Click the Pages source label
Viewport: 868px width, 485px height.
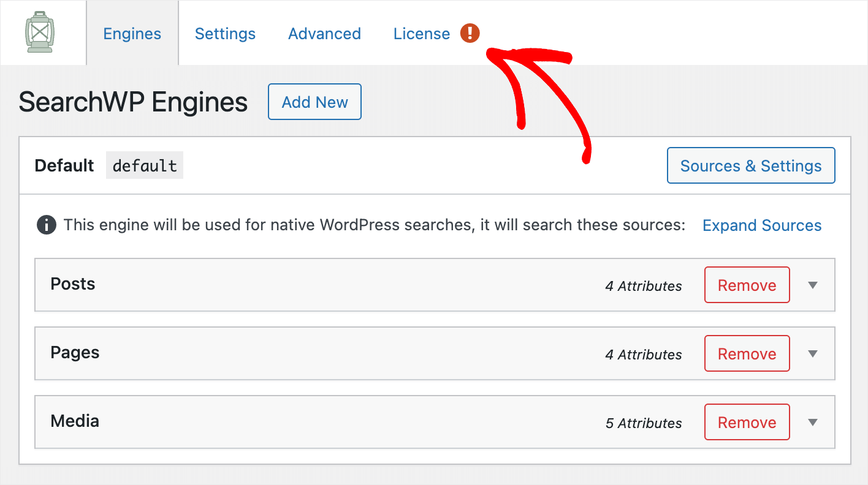75,353
